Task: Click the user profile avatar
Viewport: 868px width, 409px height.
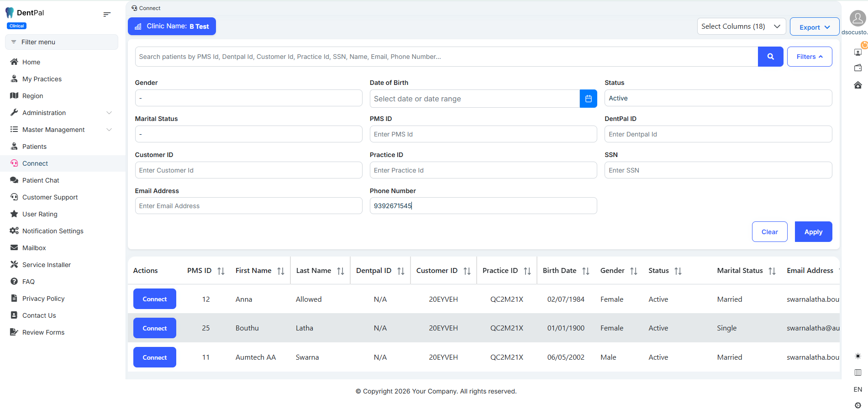Action: [857, 19]
